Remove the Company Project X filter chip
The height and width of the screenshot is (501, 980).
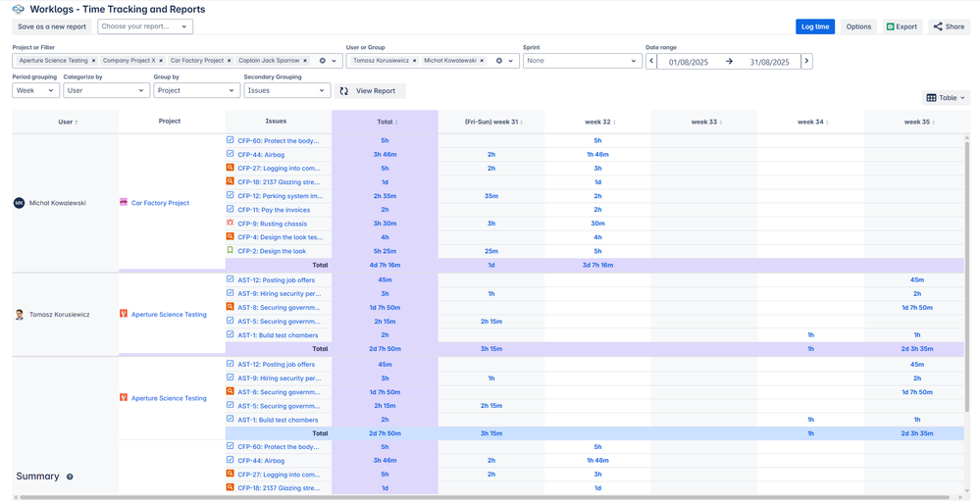[159, 61]
